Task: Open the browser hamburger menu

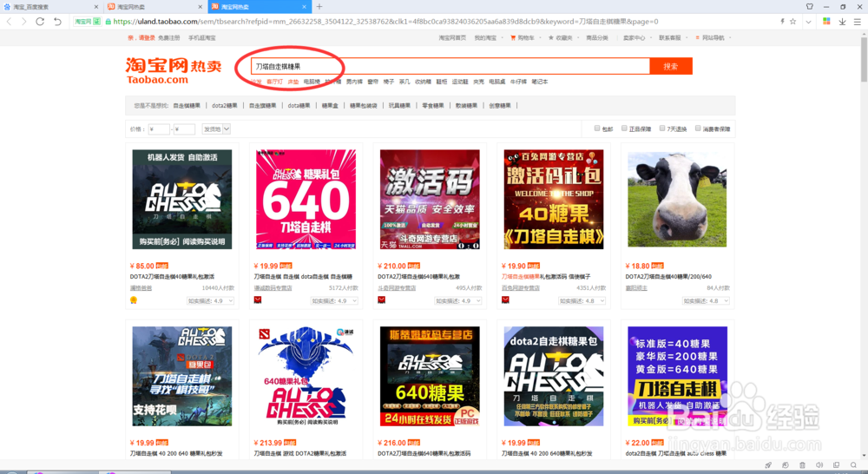Action: coord(857,22)
